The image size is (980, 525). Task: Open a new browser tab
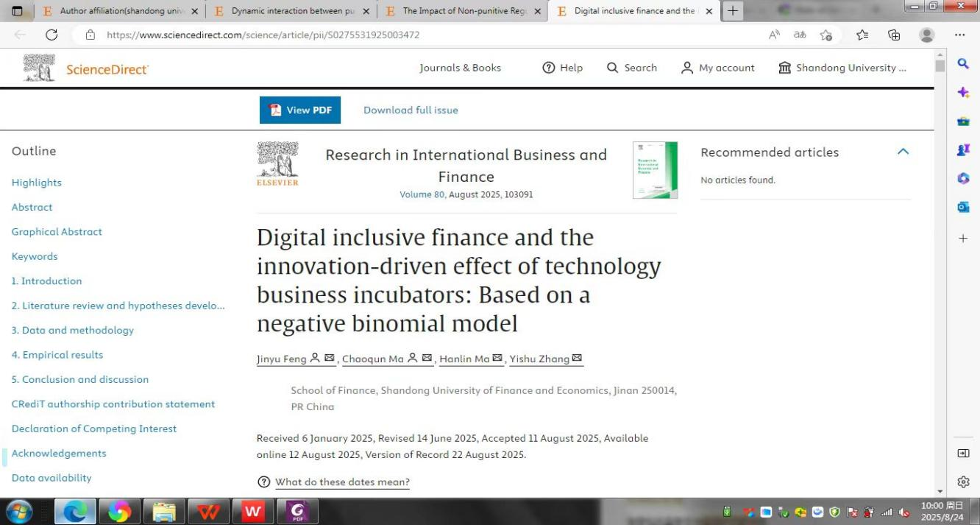coord(732,11)
